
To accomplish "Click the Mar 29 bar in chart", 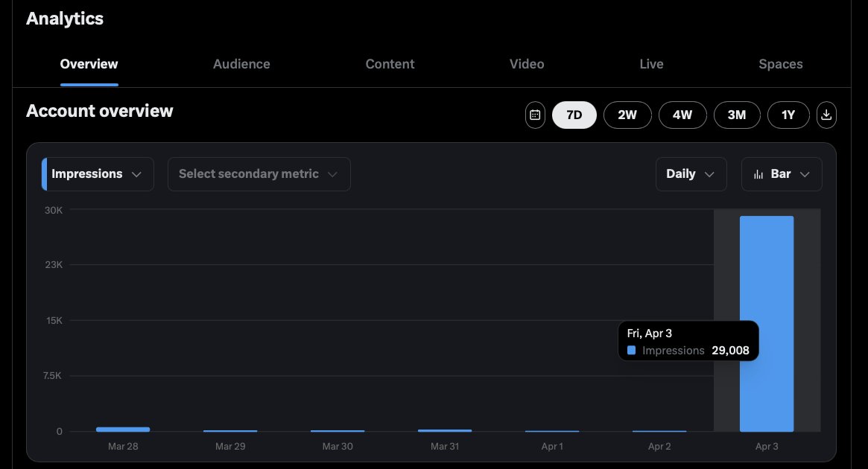I will click(x=230, y=431).
